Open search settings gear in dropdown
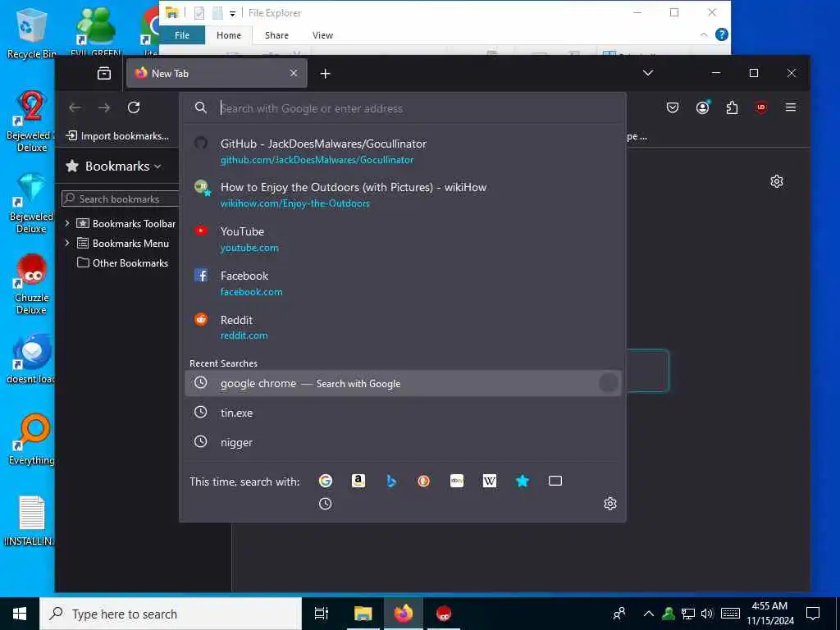Viewport: 840px width, 630px height. pos(610,504)
